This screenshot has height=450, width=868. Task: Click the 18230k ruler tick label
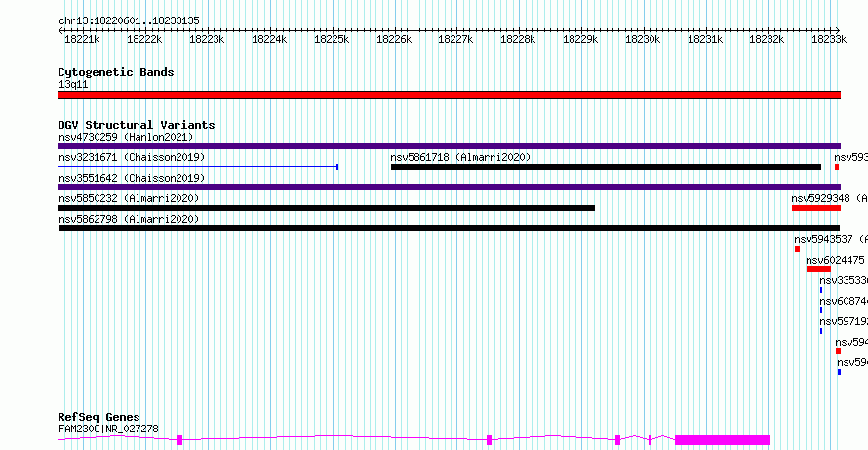643,39
